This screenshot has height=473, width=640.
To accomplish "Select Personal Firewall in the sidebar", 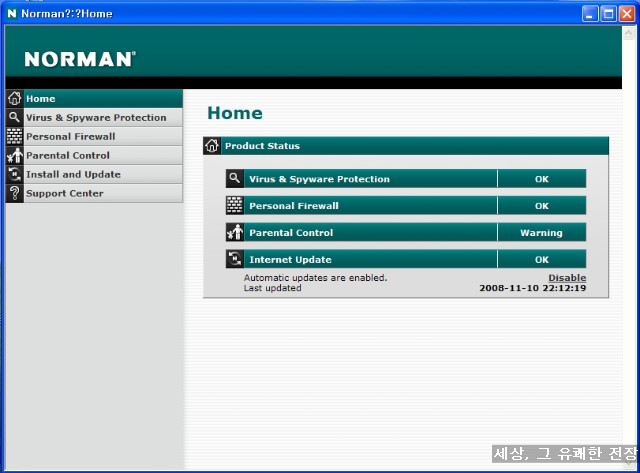I will pos(94,136).
